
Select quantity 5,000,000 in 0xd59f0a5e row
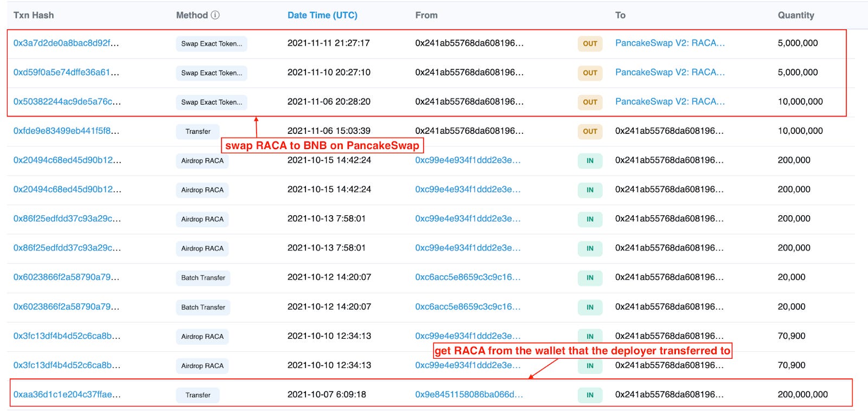[x=798, y=73]
